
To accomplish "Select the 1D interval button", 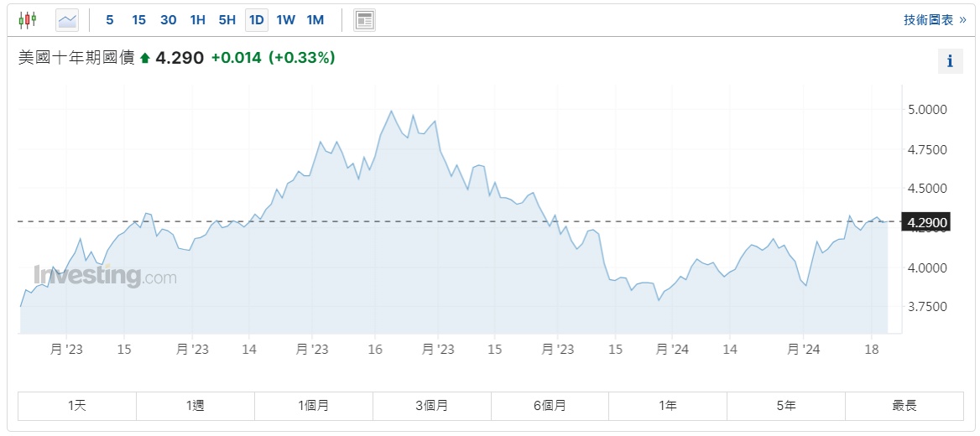I will 257,20.
